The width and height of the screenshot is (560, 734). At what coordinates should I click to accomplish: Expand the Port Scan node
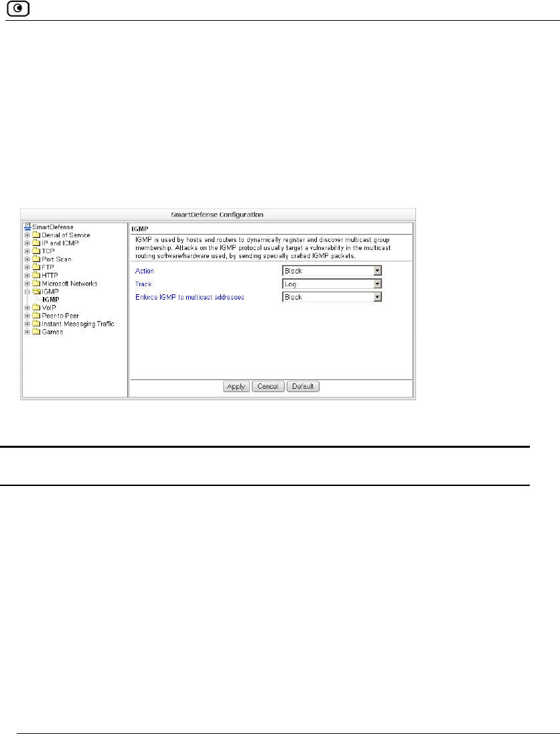(27, 259)
